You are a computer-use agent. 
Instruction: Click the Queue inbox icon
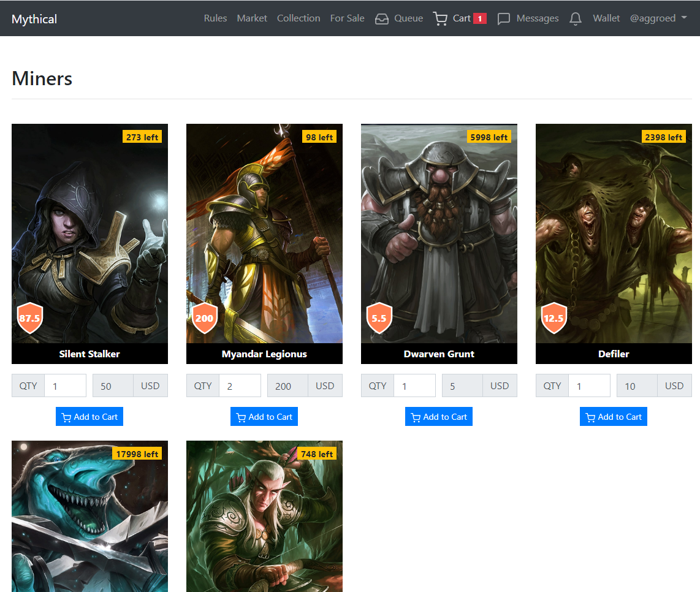point(382,19)
